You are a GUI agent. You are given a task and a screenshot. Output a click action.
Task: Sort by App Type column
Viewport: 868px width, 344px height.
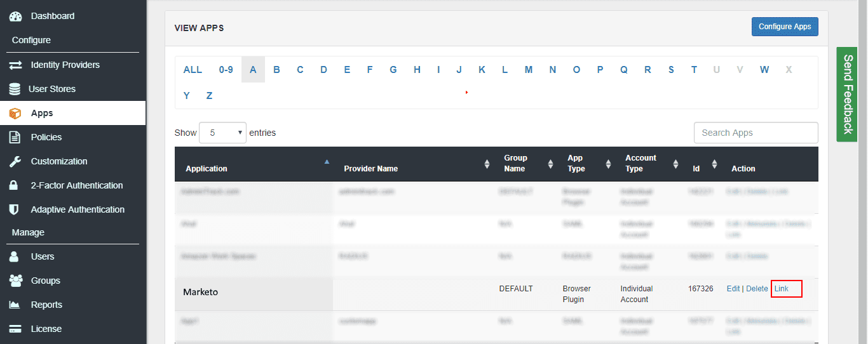coord(587,164)
